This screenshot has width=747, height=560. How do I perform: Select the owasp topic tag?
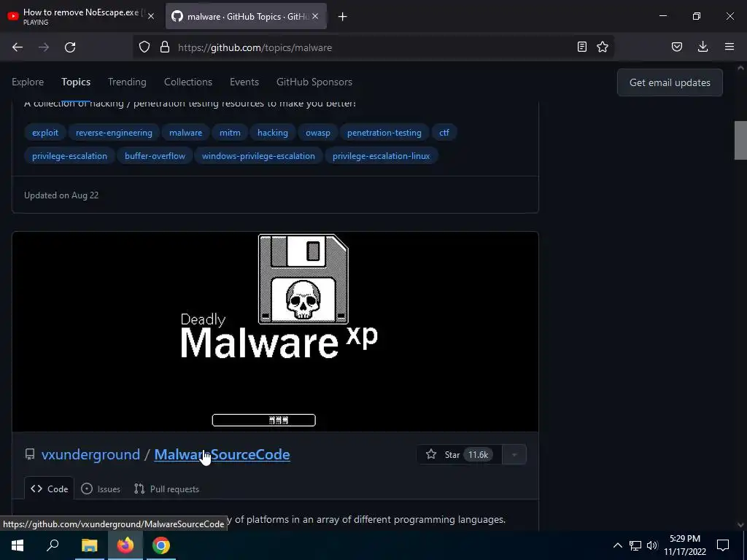tap(318, 133)
